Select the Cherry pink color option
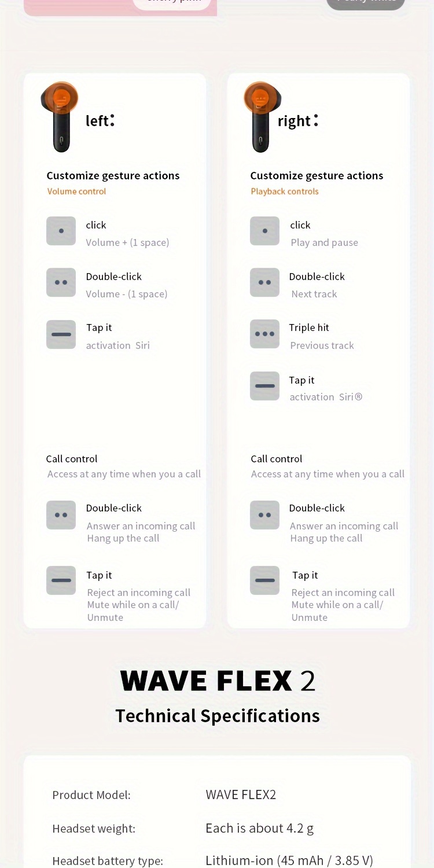 (x=172, y=2)
